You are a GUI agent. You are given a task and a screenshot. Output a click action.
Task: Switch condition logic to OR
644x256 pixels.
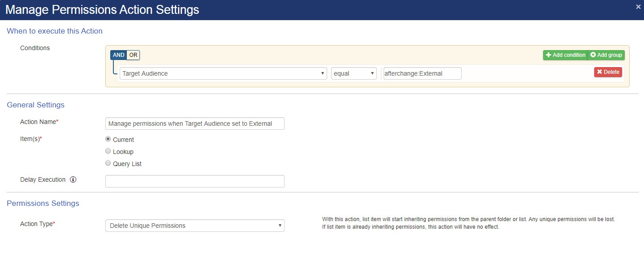tap(134, 55)
